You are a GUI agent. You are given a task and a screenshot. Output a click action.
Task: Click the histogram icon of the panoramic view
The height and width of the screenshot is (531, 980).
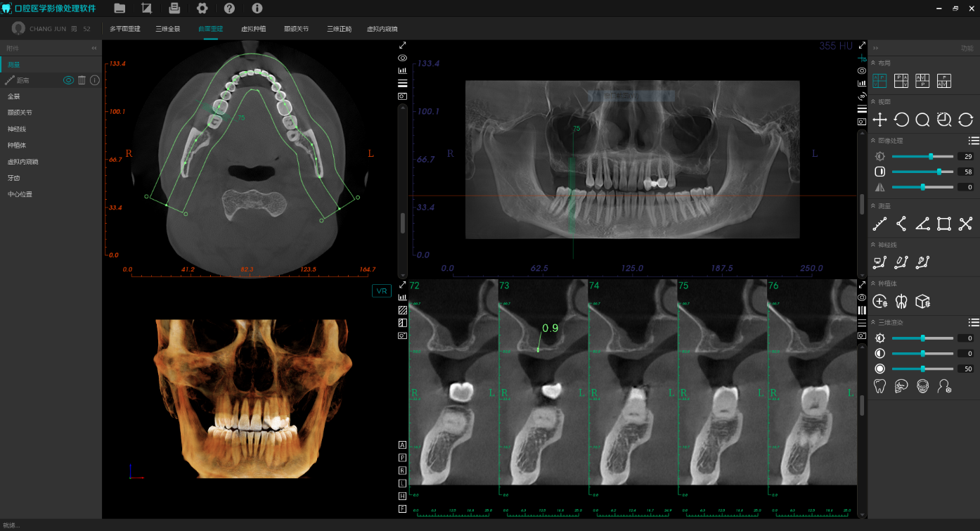pyautogui.click(x=862, y=83)
